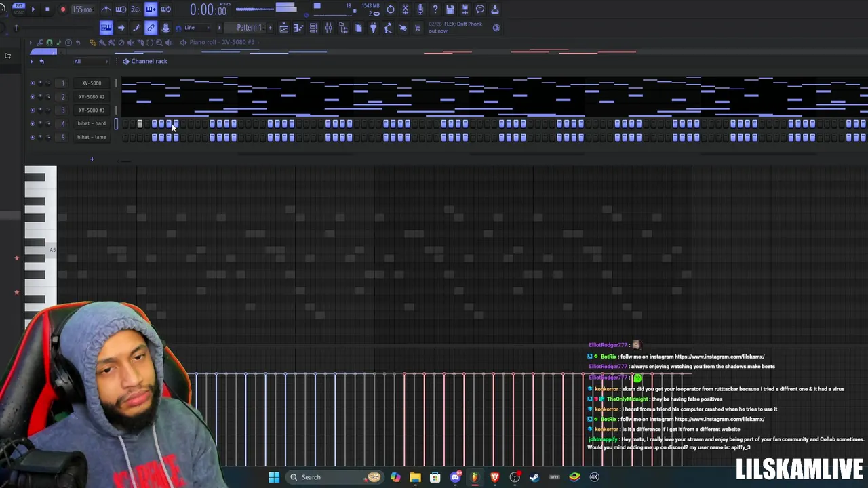868x488 pixels.
Task: Toggle multilink to controllers icon
Action: tap(165, 28)
